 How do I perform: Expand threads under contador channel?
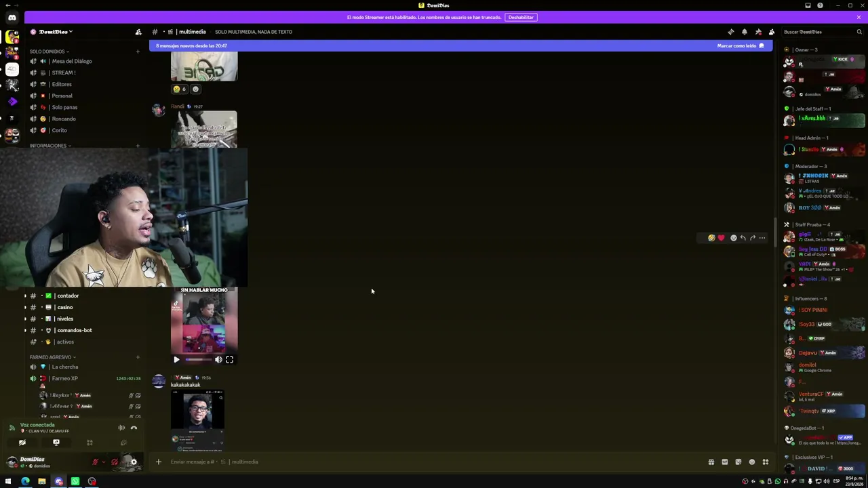[25, 296]
